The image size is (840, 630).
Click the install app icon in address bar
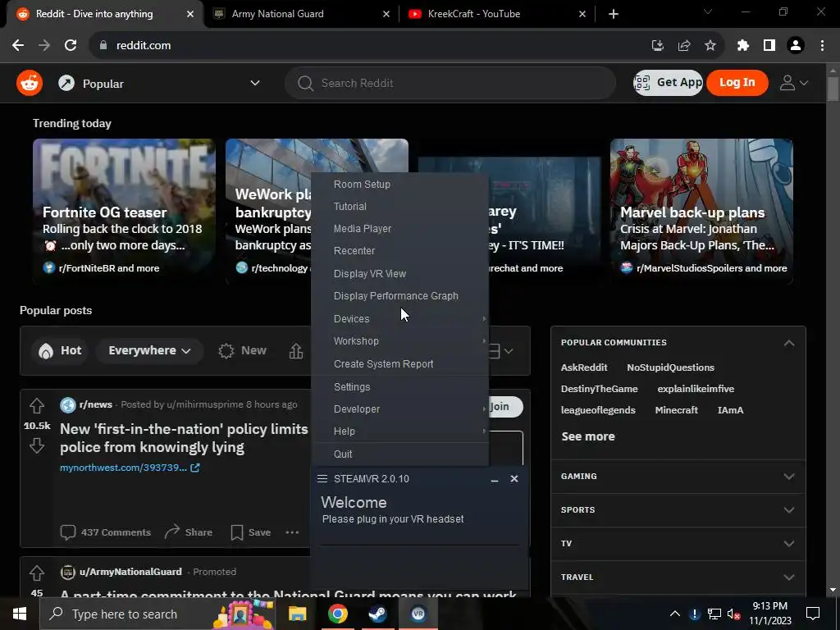[658, 46]
